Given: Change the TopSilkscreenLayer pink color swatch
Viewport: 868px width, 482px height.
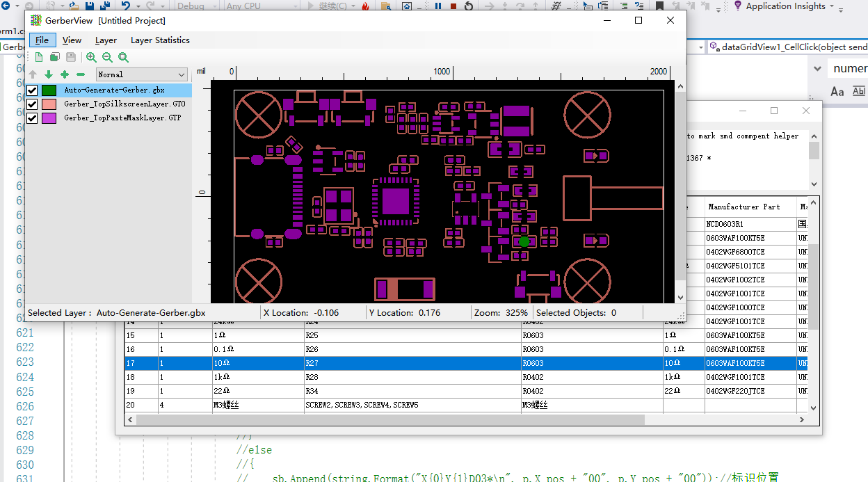Looking at the screenshot, I should [x=49, y=104].
